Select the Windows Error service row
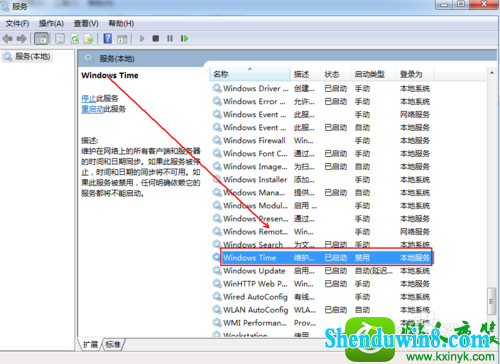 click(321, 102)
